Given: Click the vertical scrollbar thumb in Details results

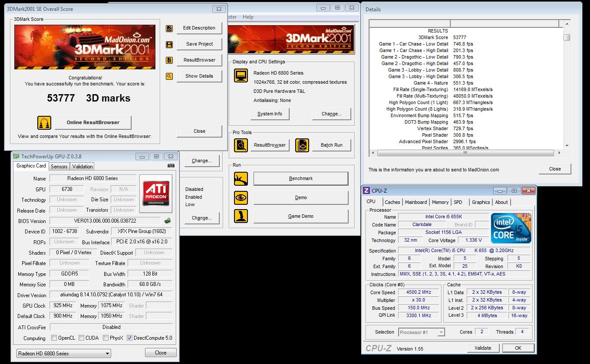Looking at the screenshot, I should tap(567, 37).
